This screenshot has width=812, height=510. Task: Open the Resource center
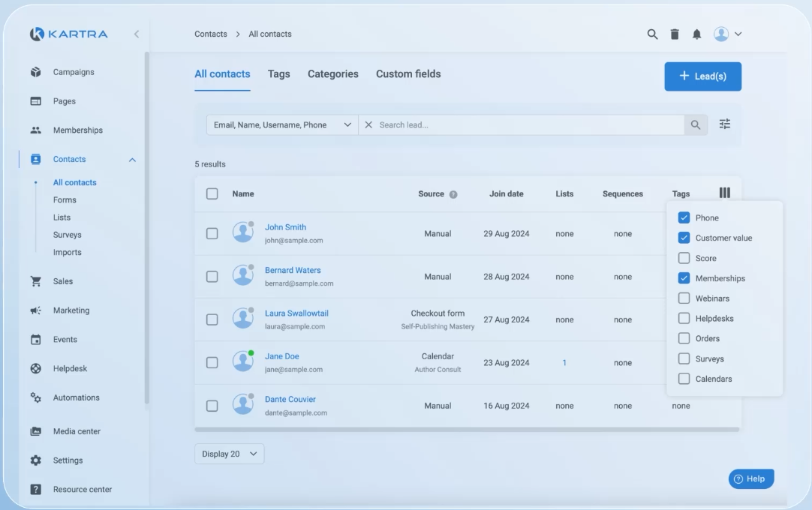coord(83,489)
